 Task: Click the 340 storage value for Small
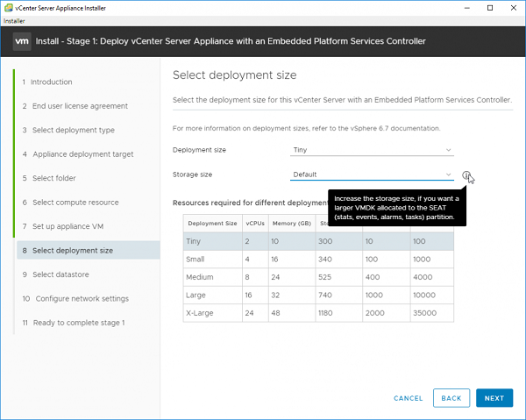(338, 260)
